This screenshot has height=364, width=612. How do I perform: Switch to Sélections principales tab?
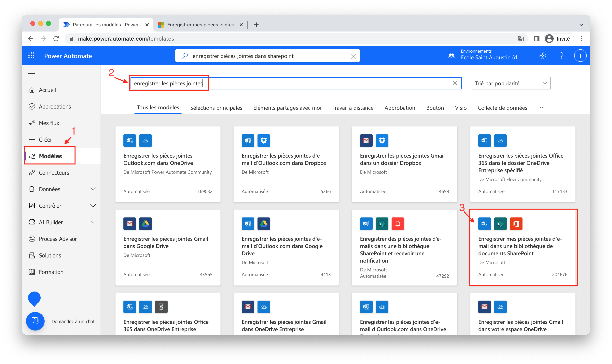(x=216, y=108)
